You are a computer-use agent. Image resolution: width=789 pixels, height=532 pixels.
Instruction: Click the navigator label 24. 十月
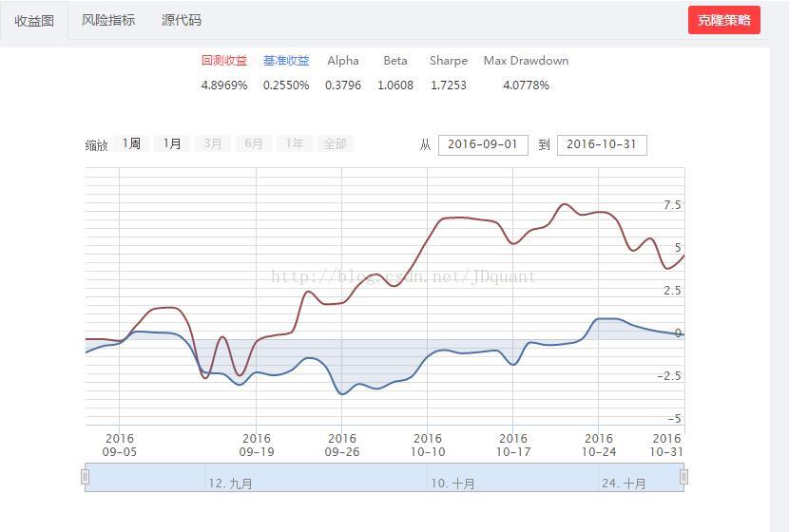[624, 484]
